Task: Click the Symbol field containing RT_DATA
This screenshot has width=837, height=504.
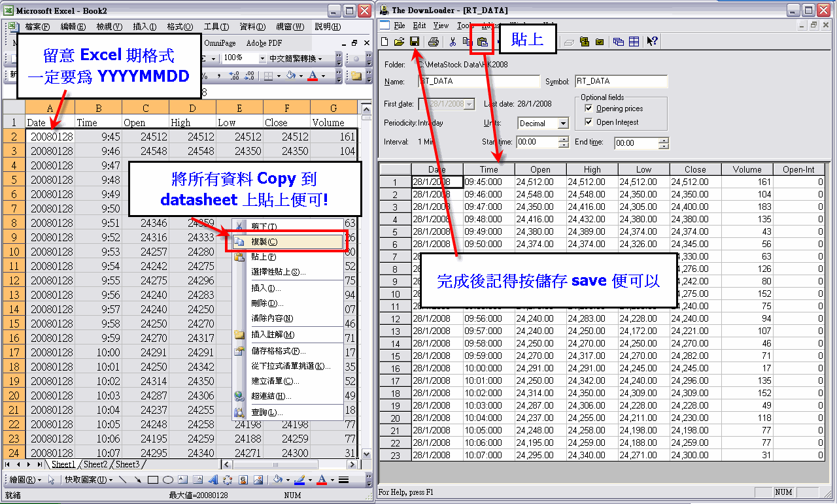Action: [x=621, y=82]
